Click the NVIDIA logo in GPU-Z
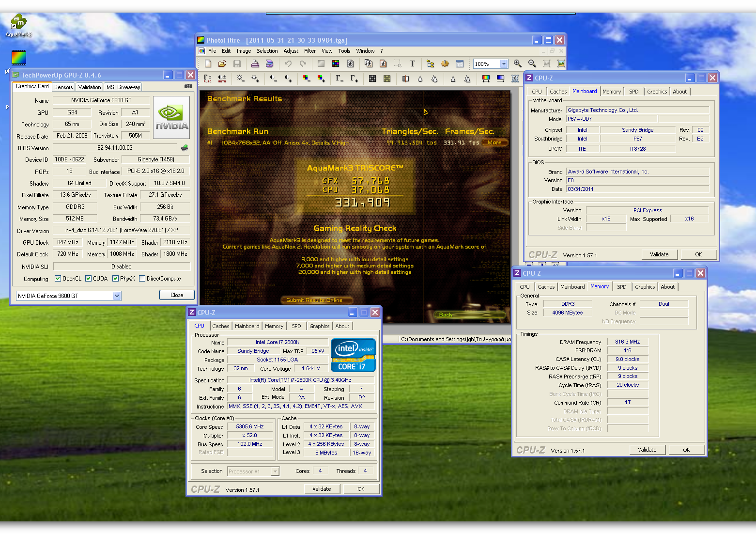 pyautogui.click(x=171, y=118)
